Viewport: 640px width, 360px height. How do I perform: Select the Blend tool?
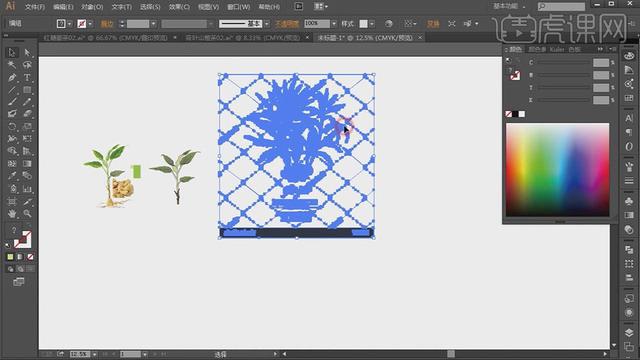[x=27, y=176]
